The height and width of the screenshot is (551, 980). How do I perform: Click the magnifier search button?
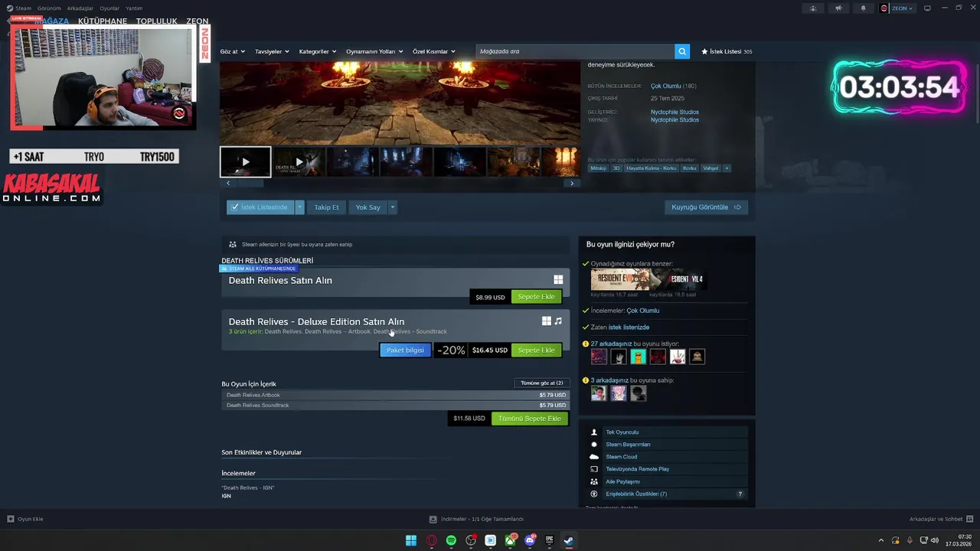681,51
